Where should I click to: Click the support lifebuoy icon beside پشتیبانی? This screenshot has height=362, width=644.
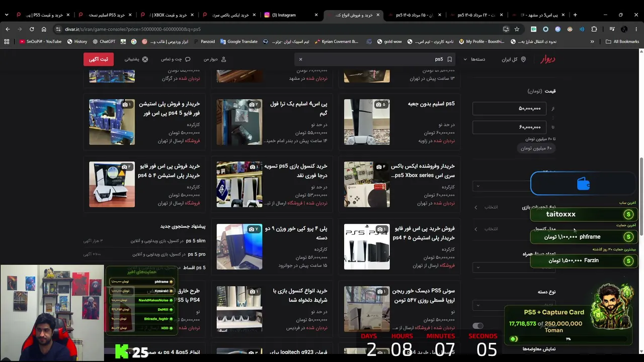[145, 59]
